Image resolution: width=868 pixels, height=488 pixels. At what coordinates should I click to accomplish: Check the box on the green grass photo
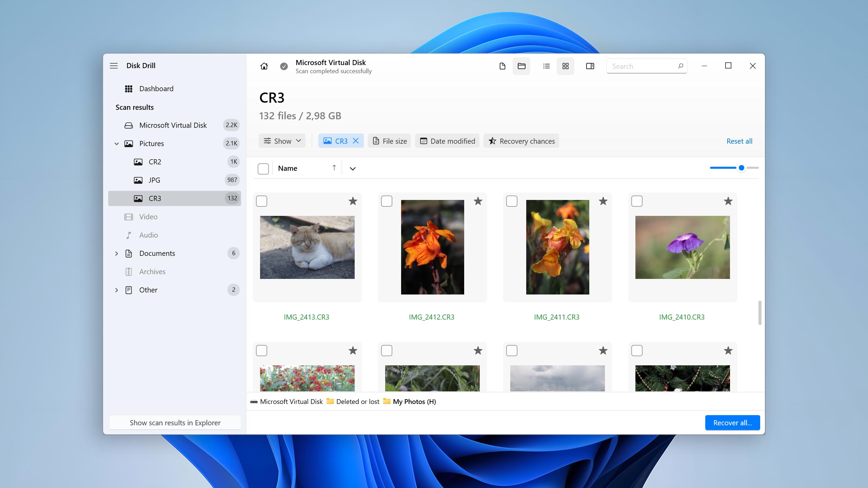point(387,350)
